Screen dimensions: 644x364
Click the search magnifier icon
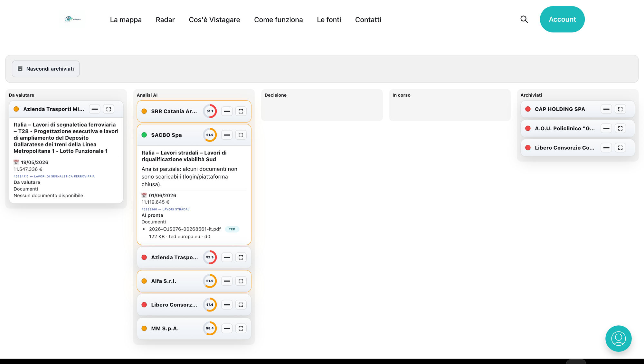524,19
